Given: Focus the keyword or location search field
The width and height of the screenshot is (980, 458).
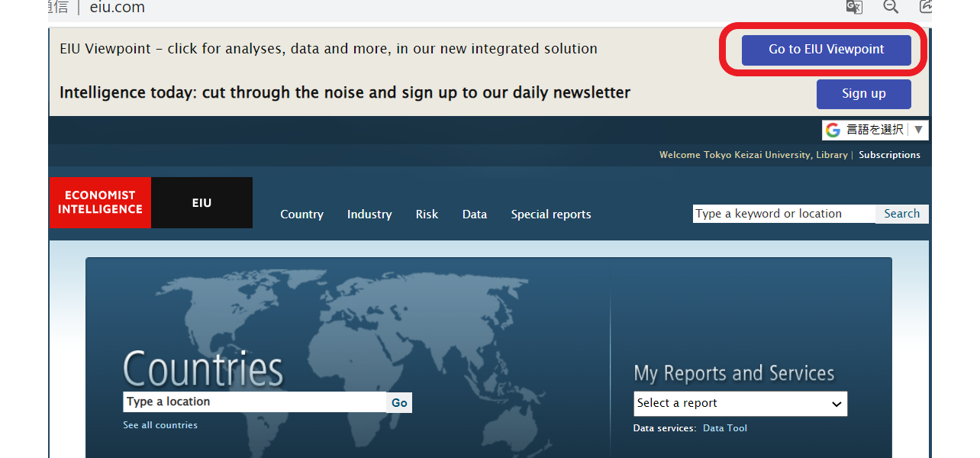Looking at the screenshot, I should point(784,214).
